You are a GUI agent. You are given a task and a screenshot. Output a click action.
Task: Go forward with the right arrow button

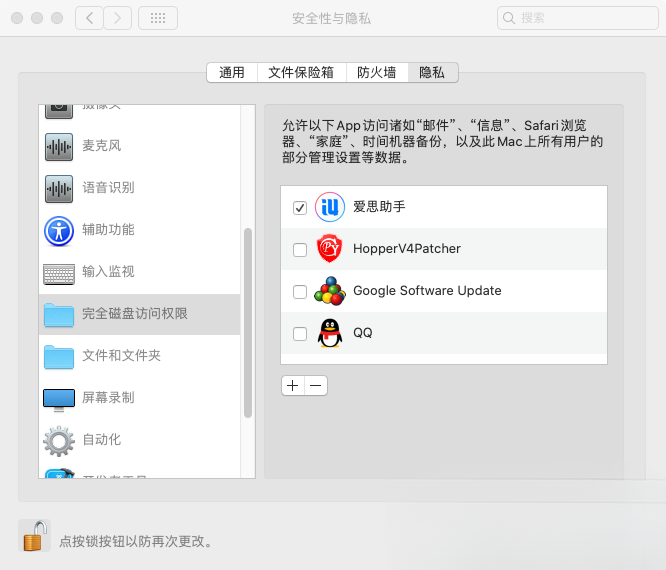pos(118,18)
